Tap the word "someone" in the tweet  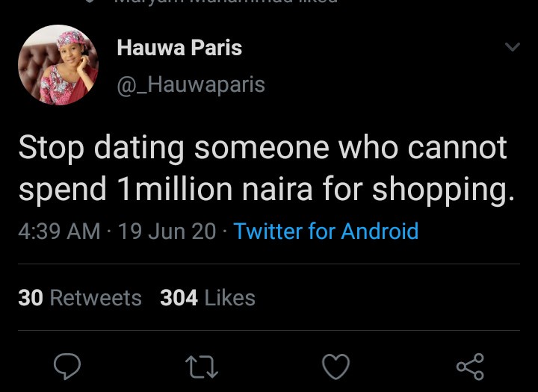coord(262,148)
